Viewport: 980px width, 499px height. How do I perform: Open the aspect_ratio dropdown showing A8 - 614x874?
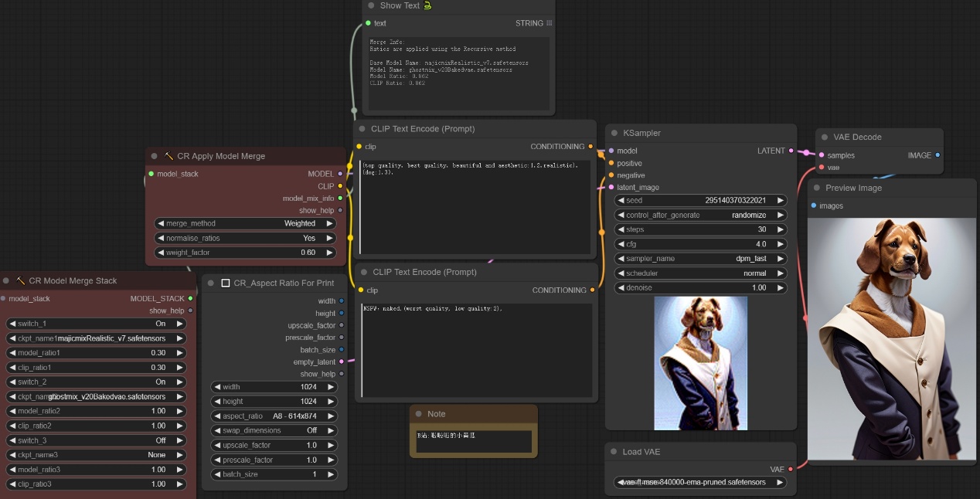click(x=274, y=416)
